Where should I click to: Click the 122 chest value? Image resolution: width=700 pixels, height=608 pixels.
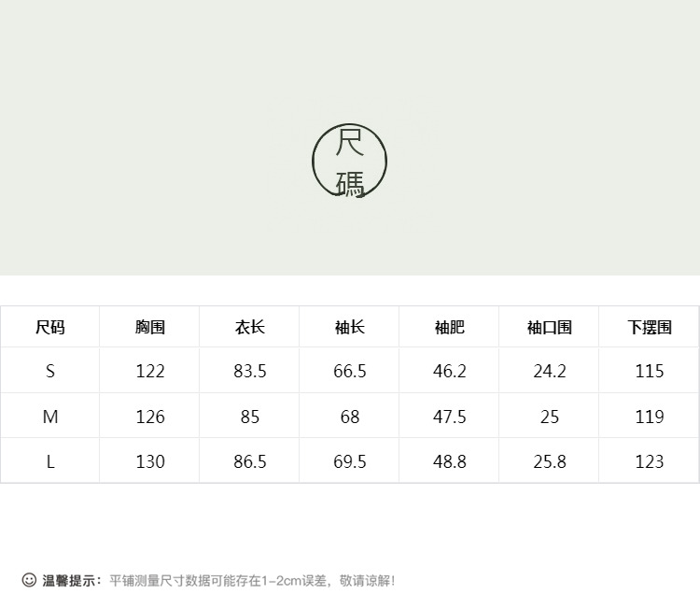150,371
